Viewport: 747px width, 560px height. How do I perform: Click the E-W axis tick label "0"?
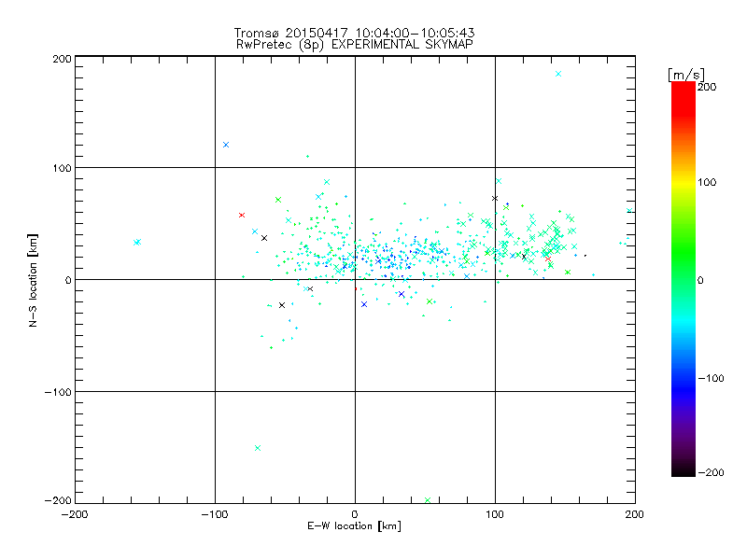pos(355,514)
